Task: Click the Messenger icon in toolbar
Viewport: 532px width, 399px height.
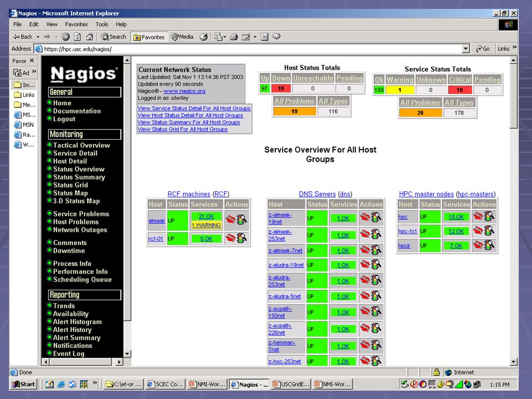Action: pos(277,37)
